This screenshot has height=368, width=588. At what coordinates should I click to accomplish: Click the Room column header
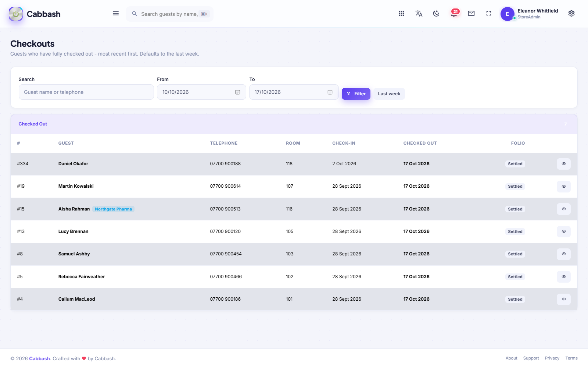coord(293,143)
